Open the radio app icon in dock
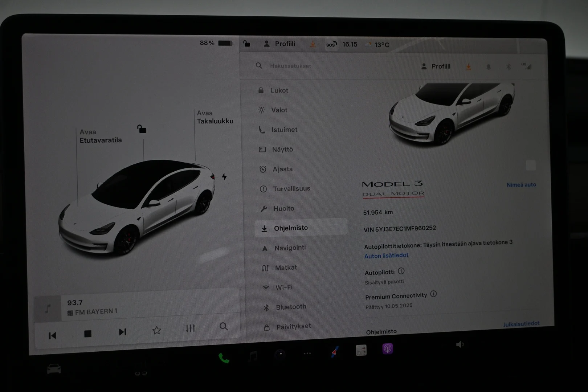This screenshot has width=588, height=392. click(361, 350)
